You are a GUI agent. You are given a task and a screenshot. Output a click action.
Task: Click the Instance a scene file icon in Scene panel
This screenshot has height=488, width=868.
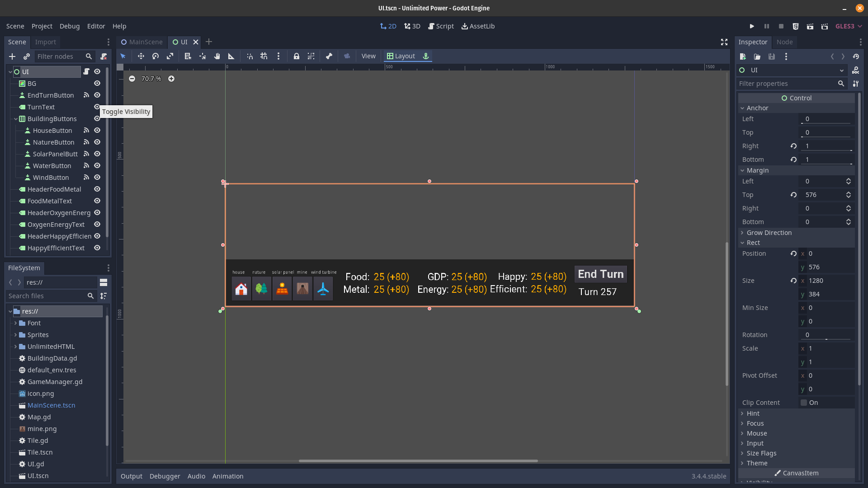coord(26,56)
